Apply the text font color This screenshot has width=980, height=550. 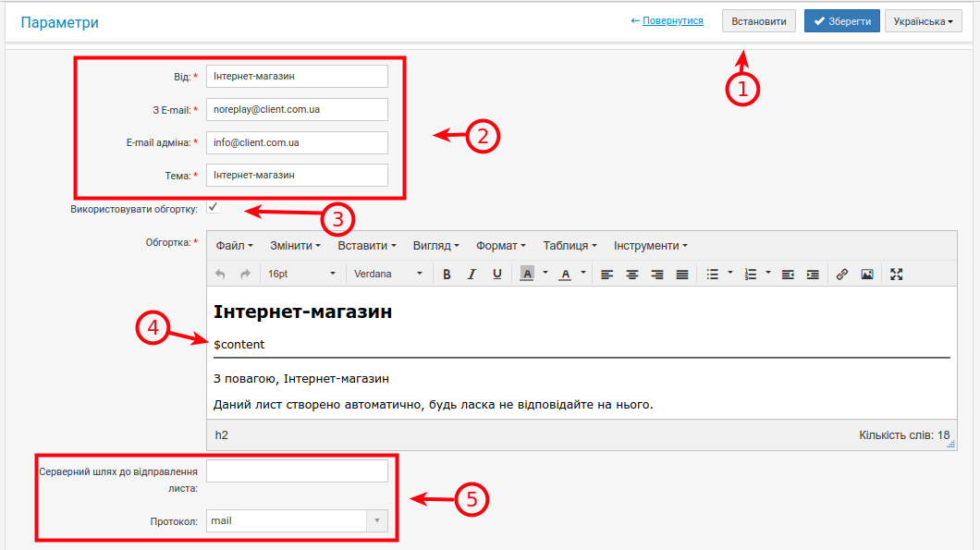[x=565, y=274]
